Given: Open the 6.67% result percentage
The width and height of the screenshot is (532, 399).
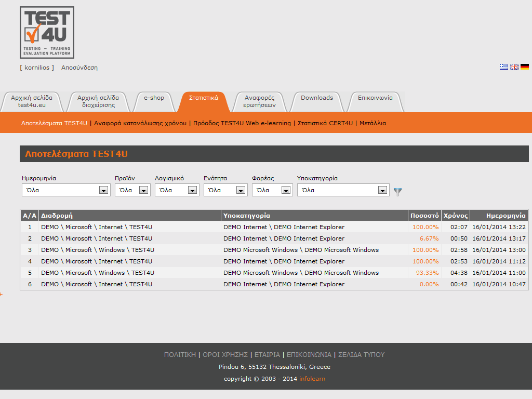Looking at the screenshot, I should tap(429, 238).
